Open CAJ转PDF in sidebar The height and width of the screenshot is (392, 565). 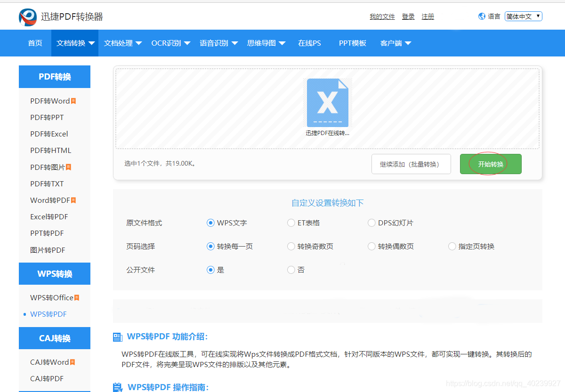[47, 379]
